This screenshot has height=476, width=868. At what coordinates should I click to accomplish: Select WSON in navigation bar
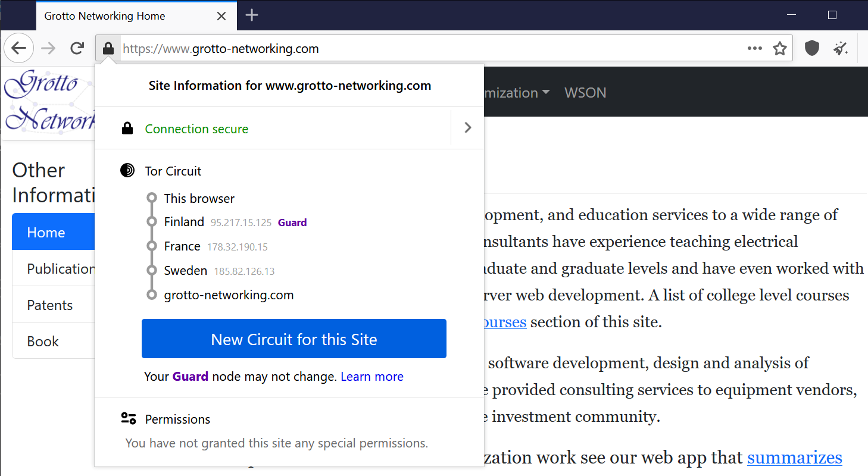pyautogui.click(x=585, y=93)
